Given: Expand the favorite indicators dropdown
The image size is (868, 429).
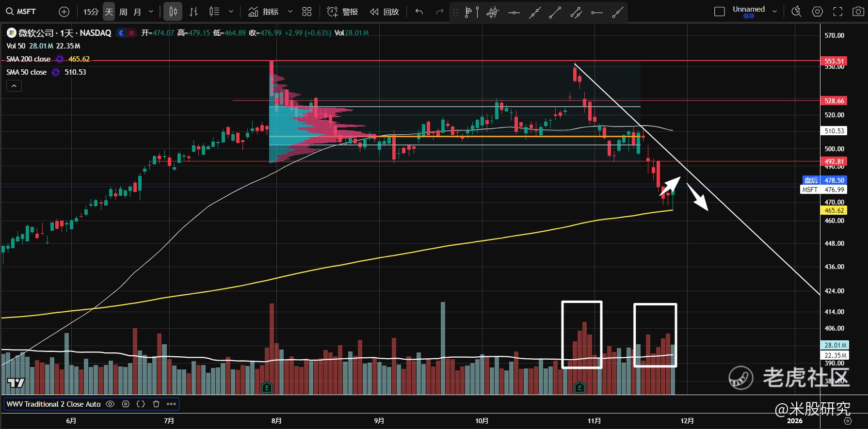Looking at the screenshot, I should (x=290, y=12).
